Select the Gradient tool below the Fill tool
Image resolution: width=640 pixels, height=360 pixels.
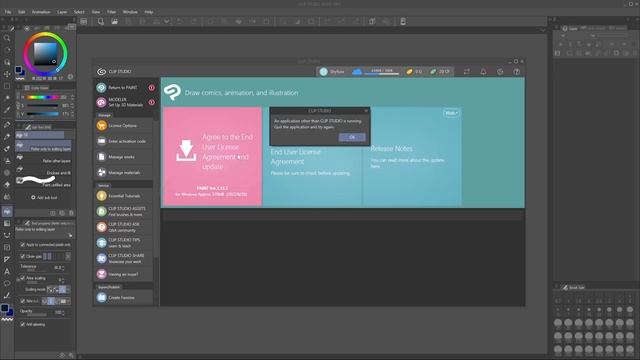tap(7, 223)
